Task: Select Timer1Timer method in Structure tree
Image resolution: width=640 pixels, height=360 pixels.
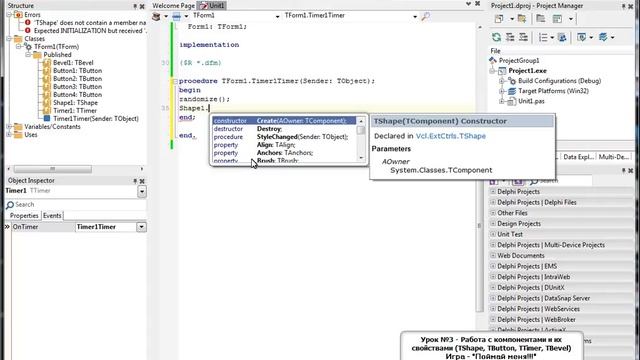Action: (96, 119)
